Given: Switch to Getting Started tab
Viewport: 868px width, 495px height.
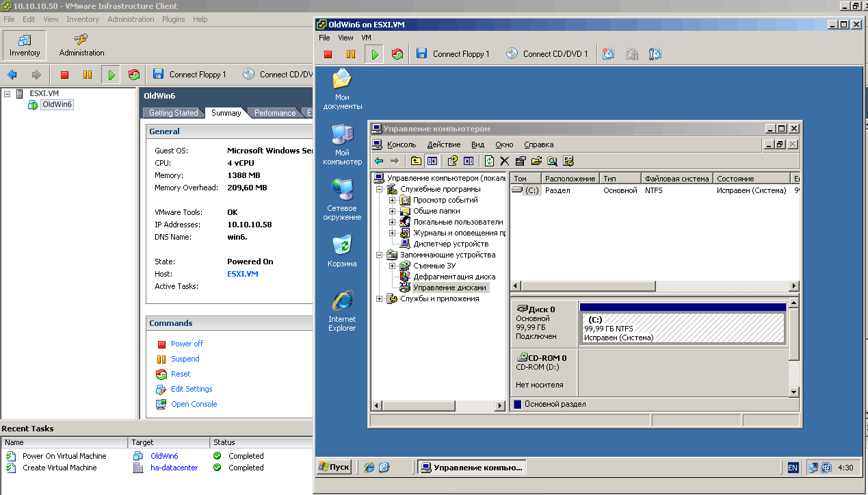Looking at the screenshot, I should pos(173,113).
